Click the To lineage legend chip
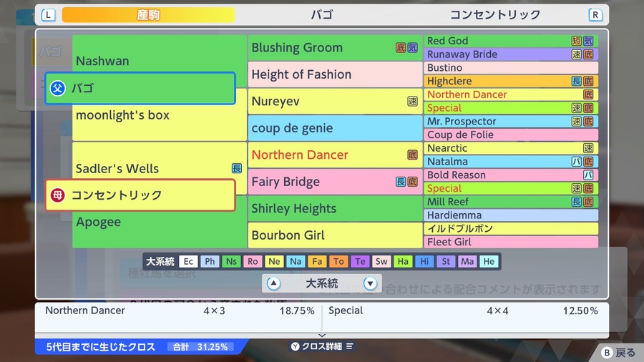The width and height of the screenshot is (644, 362). [338, 261]
